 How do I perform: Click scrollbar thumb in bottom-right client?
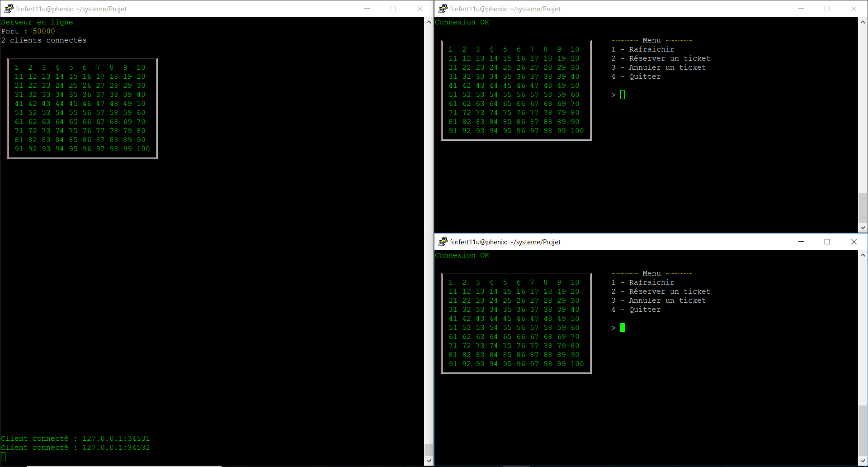[x=863, y=431]
